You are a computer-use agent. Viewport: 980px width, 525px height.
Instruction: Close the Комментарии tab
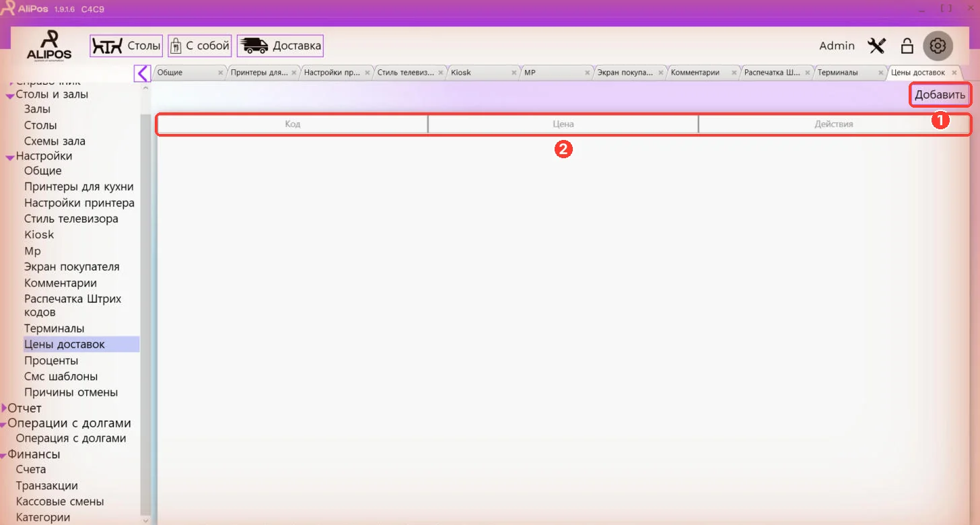coord(734,73)
